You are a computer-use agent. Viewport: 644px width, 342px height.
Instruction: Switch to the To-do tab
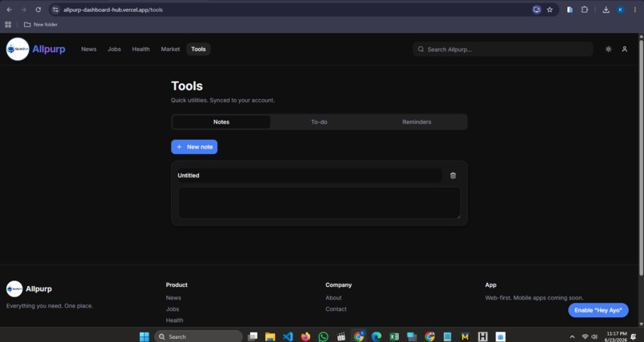319,122
